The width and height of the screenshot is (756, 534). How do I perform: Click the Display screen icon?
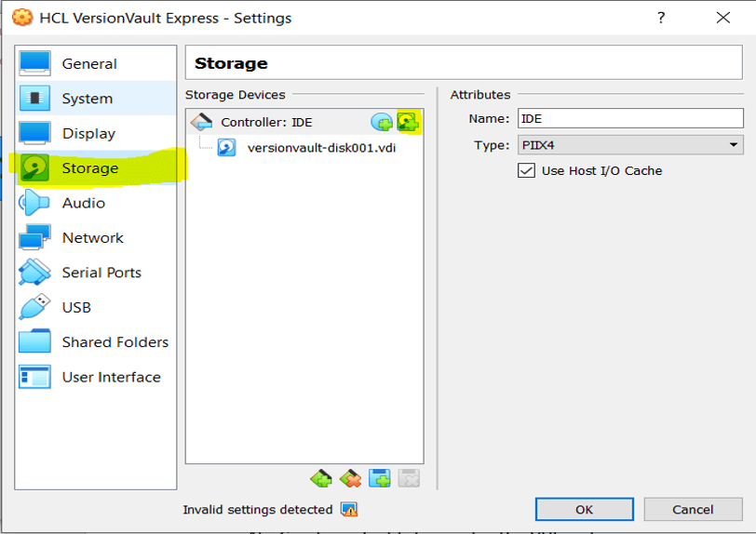tap(34, 134)
